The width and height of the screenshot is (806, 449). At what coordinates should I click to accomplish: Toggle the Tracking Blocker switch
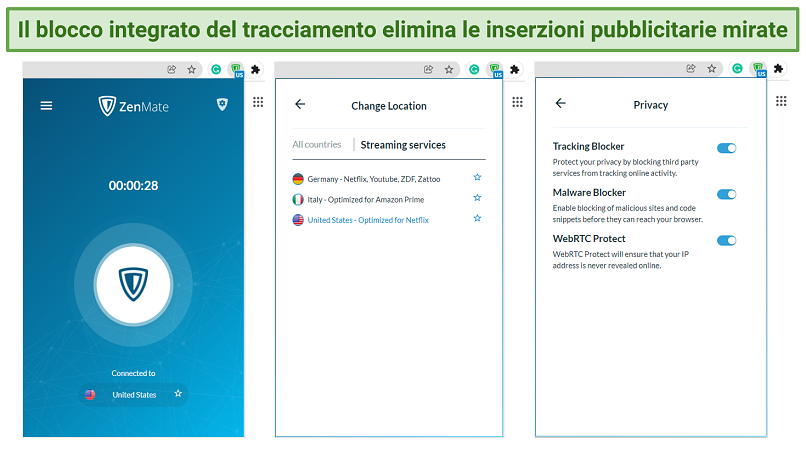coord(726,148)
